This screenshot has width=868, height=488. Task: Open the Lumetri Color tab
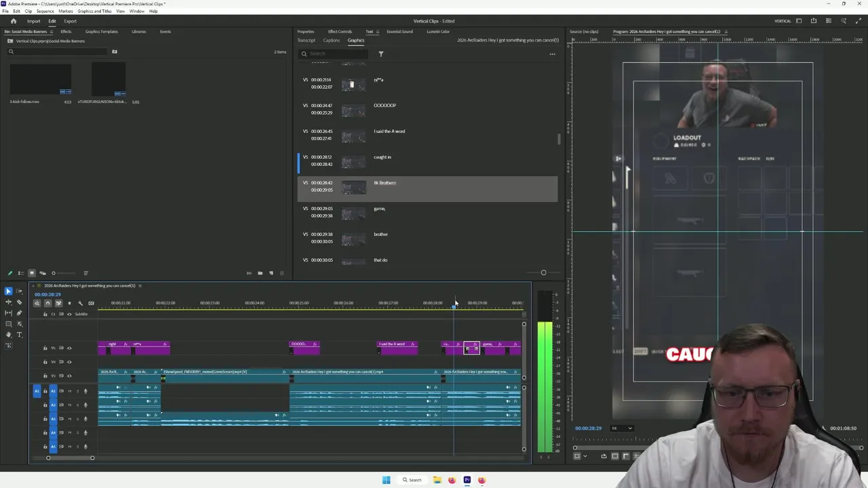438,32
